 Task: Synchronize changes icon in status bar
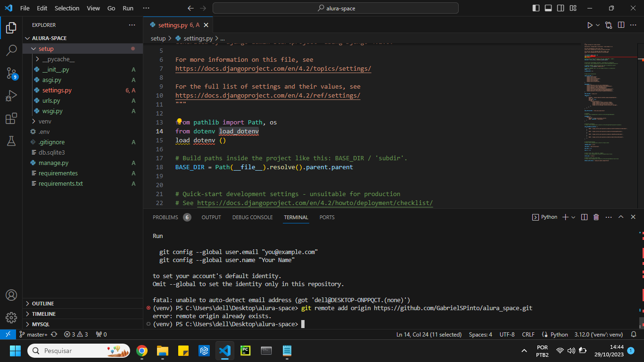[54, 334]
